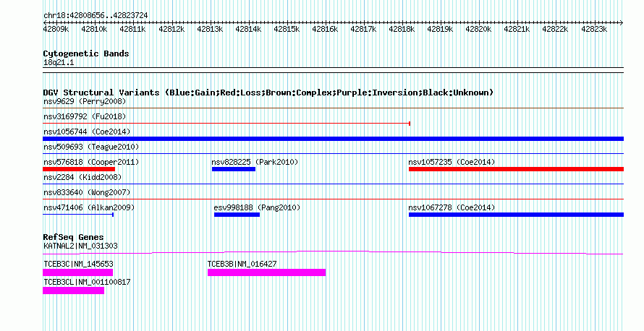Select the DGV Structural Variants track title
644x331 pixels.
(268, 93)
